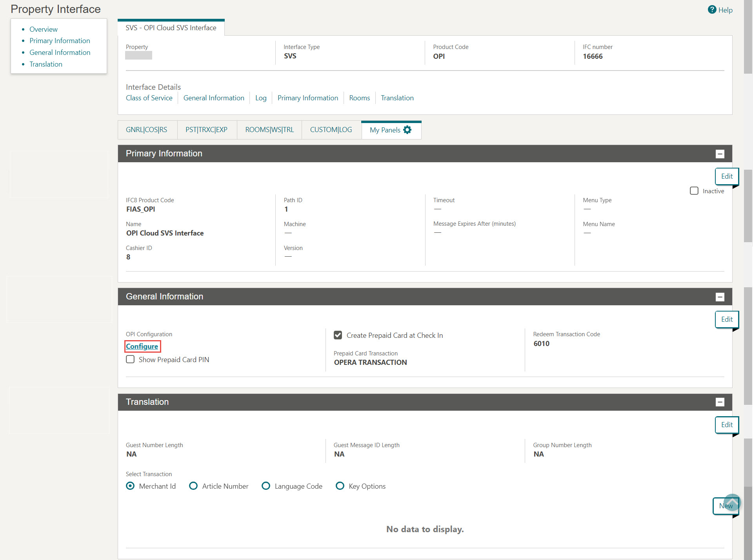Image resolution: width=753 pixels, height=560 pixels.
Task: Click the Help icon
Action: (712, 10)
